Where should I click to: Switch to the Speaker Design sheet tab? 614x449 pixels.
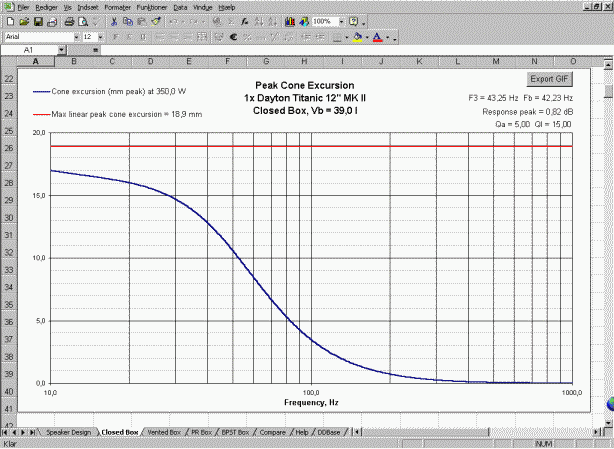[69, 432]
